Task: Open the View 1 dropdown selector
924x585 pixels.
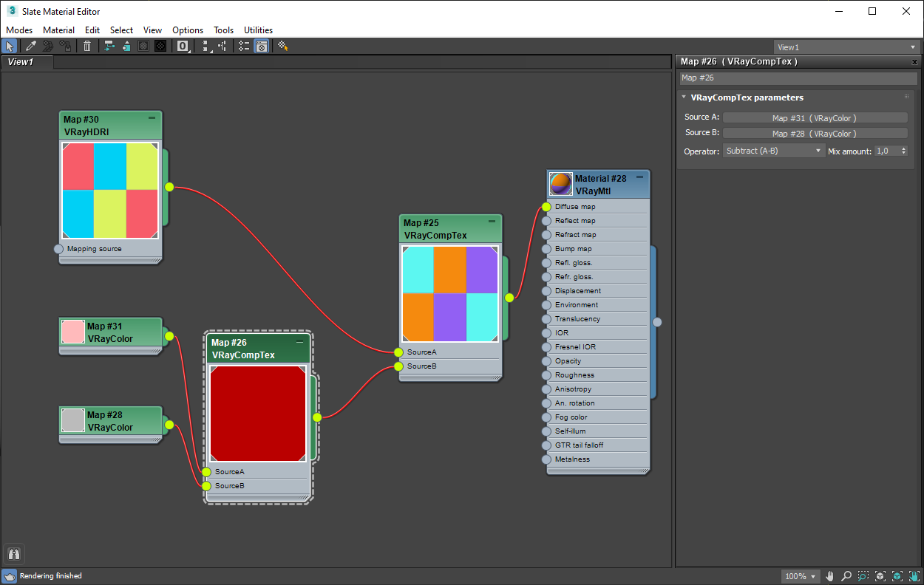Action: tap(846, 47)
